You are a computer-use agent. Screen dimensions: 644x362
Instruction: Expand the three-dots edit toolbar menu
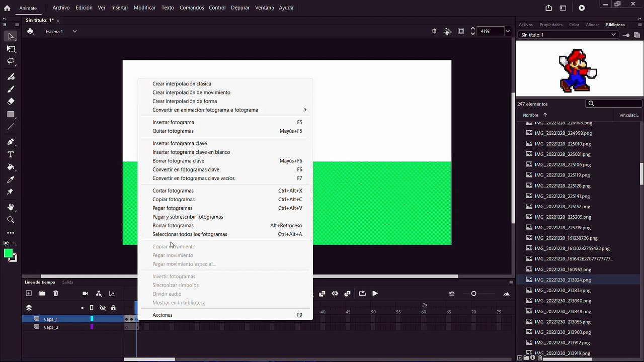[11, 233]
